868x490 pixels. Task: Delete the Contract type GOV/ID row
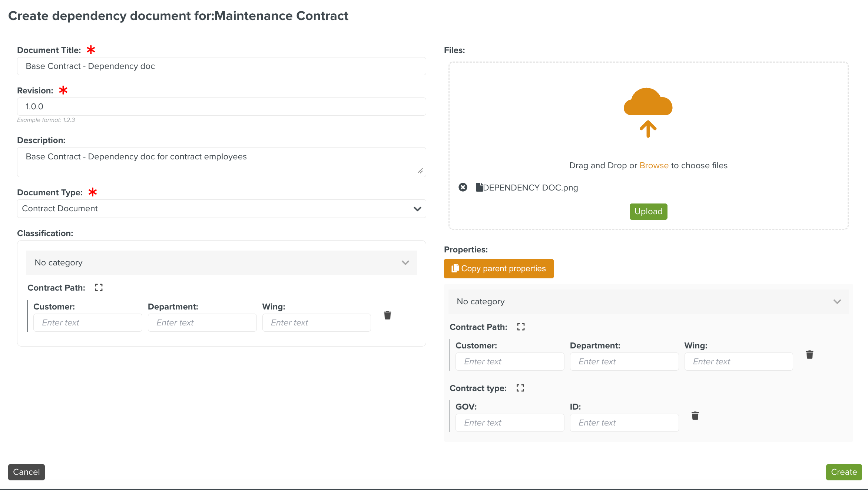tap(695, 416)
